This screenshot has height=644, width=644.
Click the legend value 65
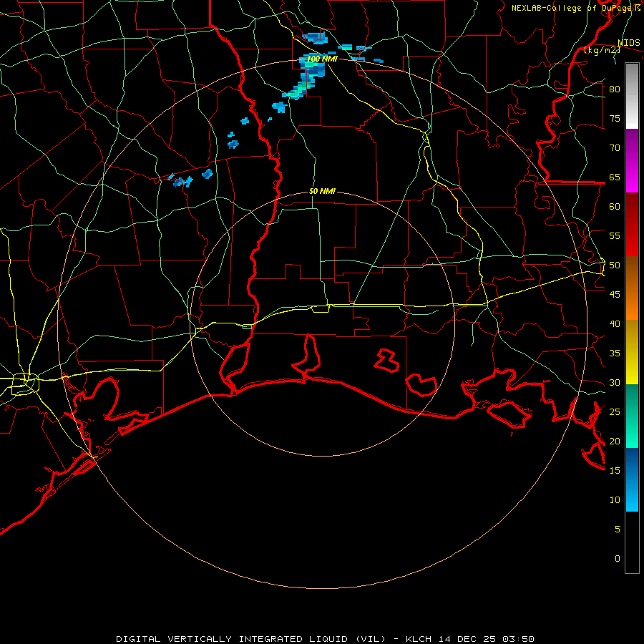[615, 177]
